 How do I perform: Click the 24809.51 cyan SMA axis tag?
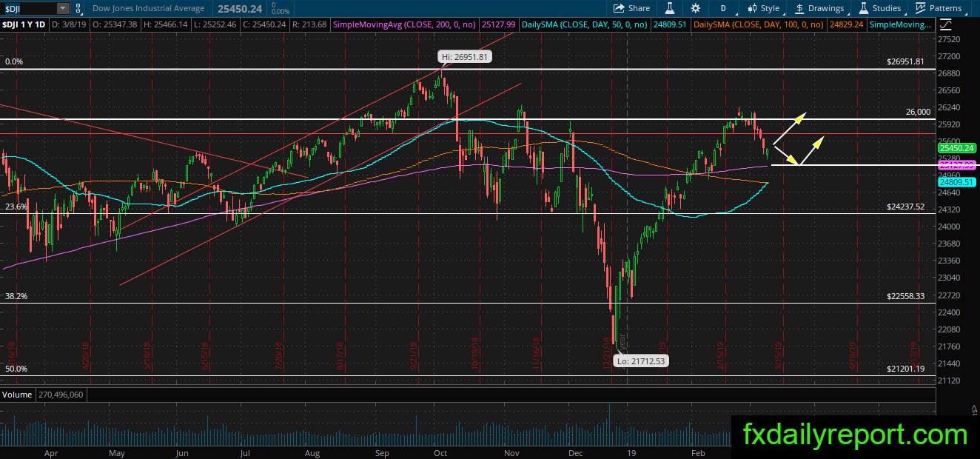[958, 181]
